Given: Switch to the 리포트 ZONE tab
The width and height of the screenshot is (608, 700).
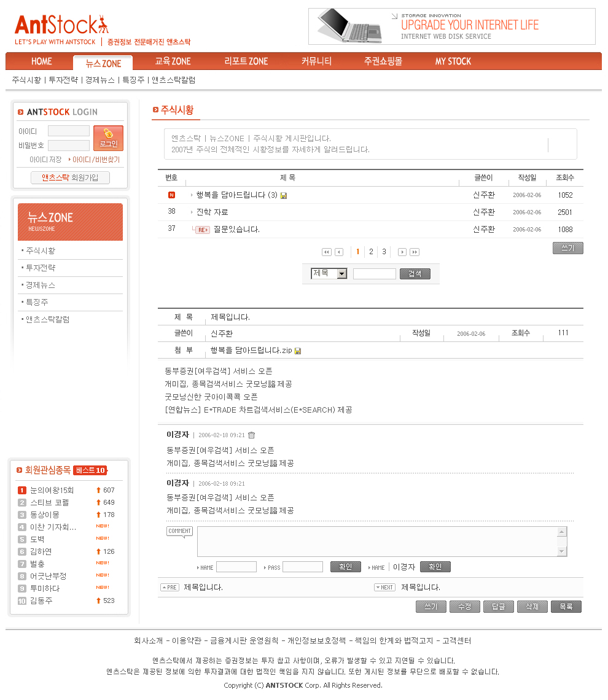Looking at the screenshot, I should point(246,61).
